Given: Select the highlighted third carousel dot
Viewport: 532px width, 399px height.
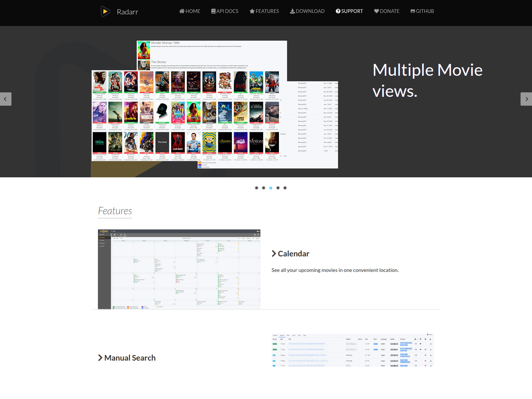Looking at the screenshot, I should (271, 188).
